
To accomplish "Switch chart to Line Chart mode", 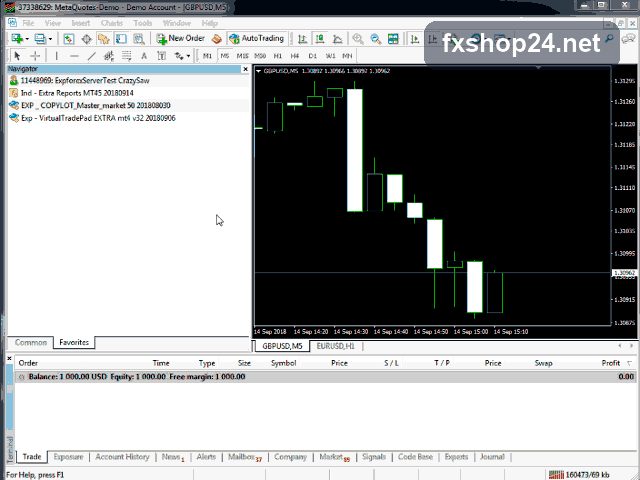I will tap(338, 39).
